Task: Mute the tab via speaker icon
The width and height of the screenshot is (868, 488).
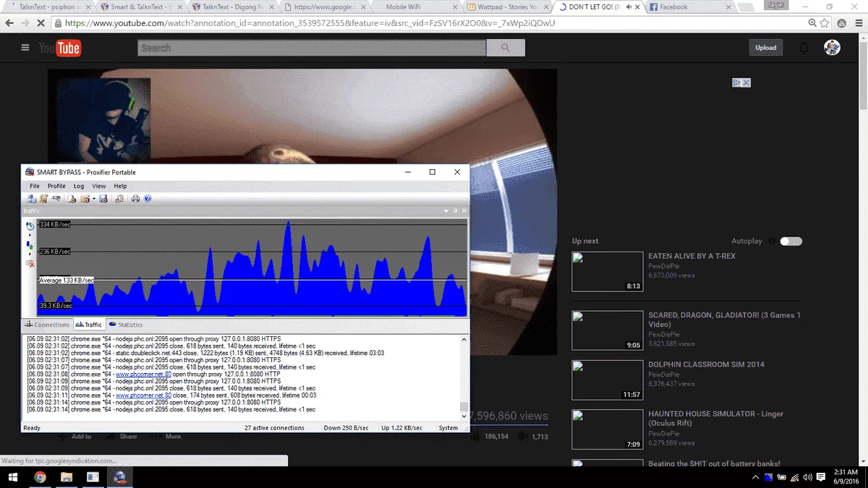Action: click(629, 7)
